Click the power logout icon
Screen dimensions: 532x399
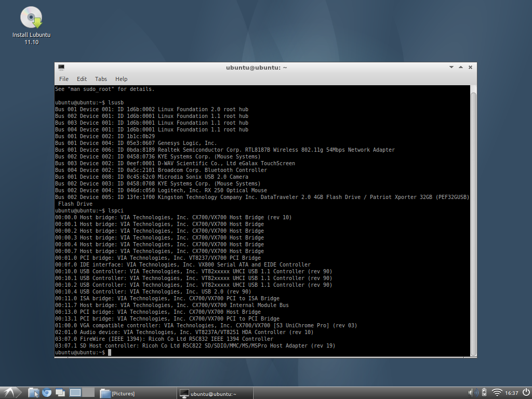[x=526, y=393]
